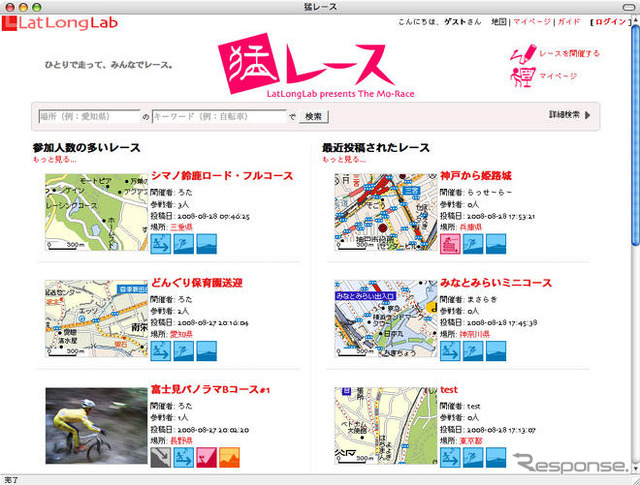Click pink flag slope icon under 富士見パノラマBコース

(207, 458)
